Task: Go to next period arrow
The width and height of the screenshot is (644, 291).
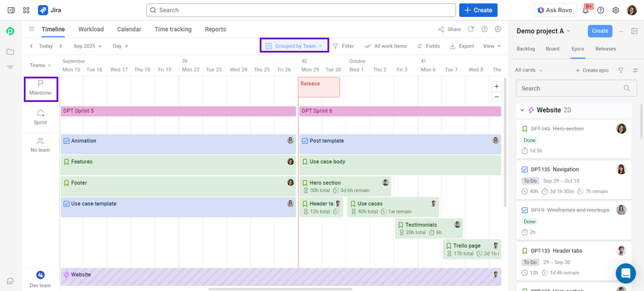Action: tap(61, 46)
